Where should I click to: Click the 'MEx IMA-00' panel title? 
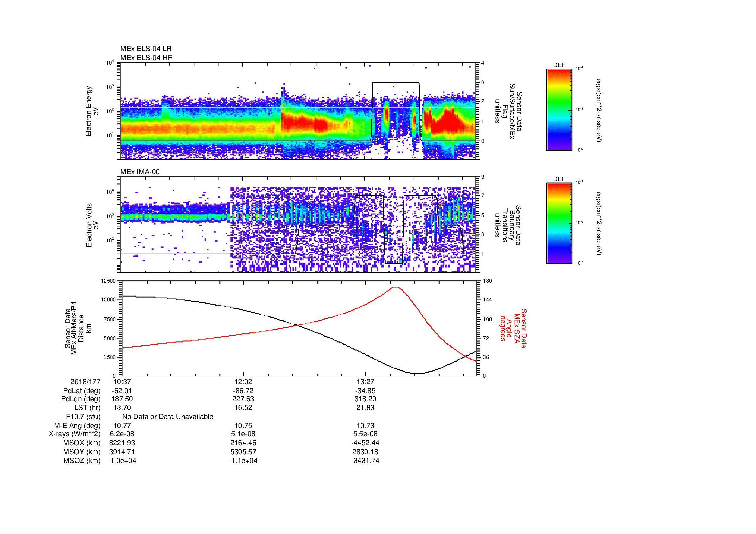[x=140, y=172]
